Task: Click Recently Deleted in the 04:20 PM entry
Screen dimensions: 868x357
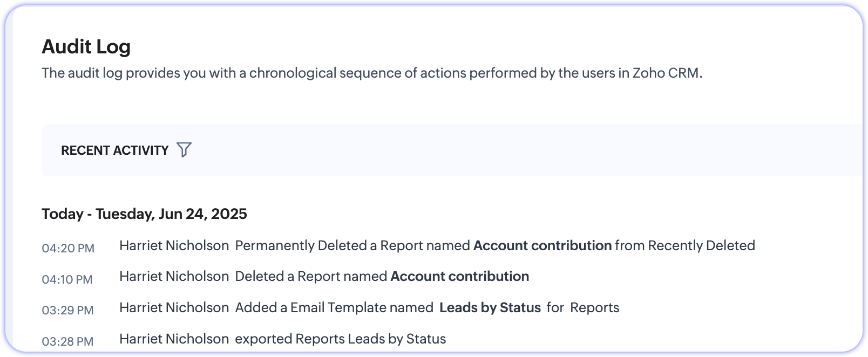Action: [x=701, y=246]
